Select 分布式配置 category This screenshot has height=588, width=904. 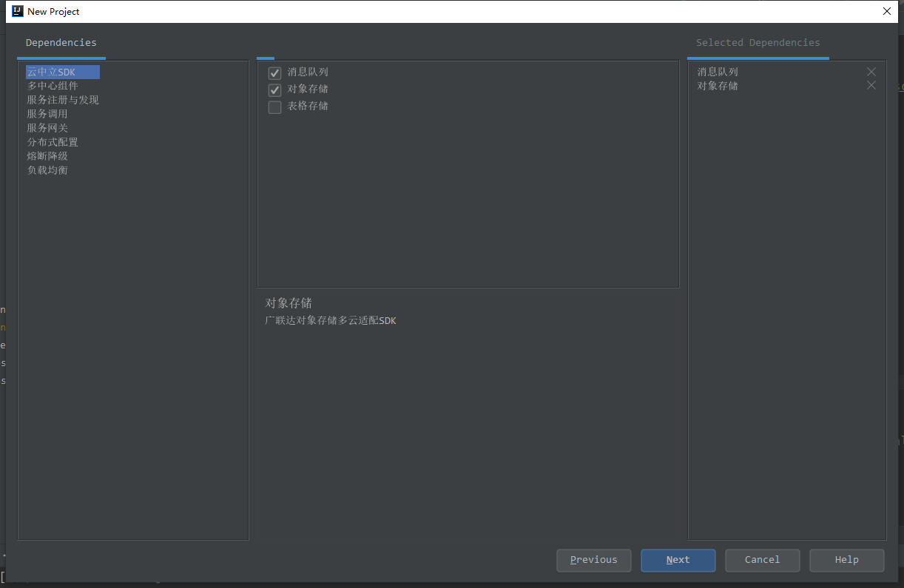(x=53, y=142)
